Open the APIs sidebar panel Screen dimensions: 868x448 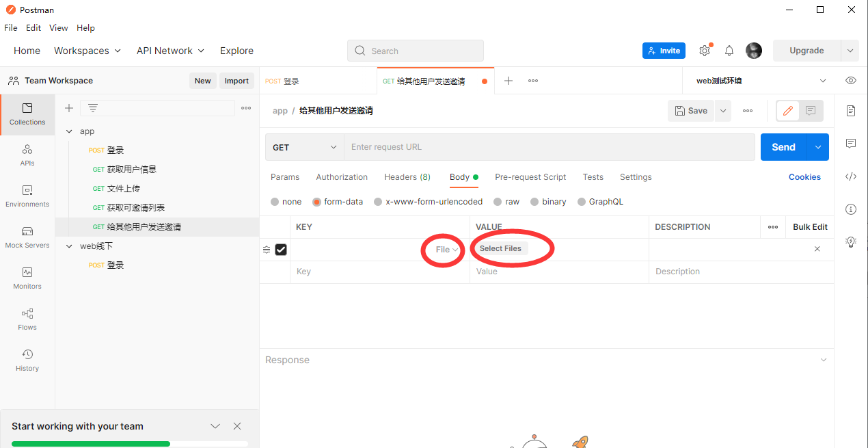pos(27,155)
